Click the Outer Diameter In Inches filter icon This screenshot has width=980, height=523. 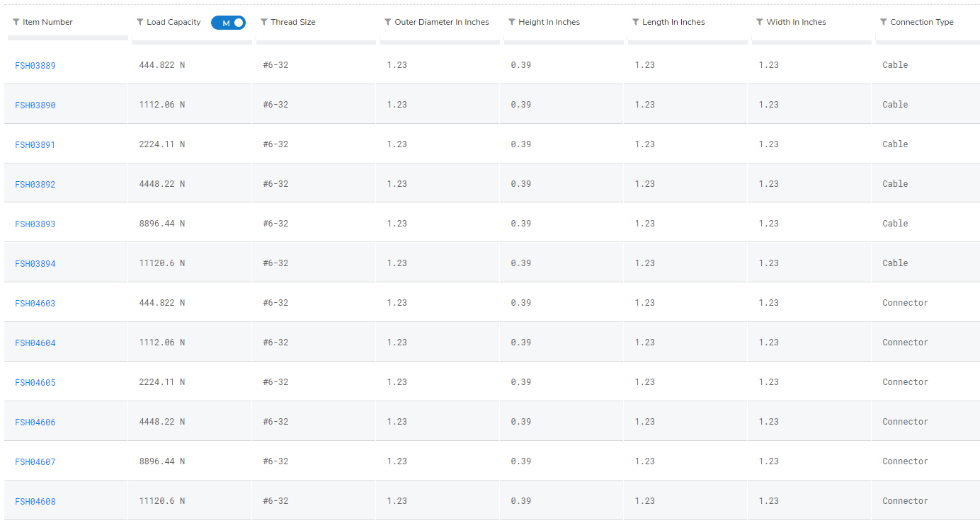point(388,22)
